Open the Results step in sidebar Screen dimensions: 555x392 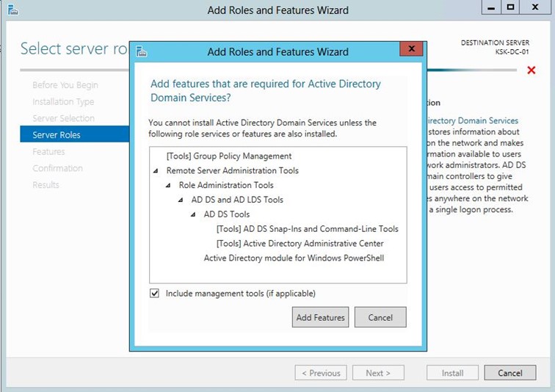[x=46, y=185]
